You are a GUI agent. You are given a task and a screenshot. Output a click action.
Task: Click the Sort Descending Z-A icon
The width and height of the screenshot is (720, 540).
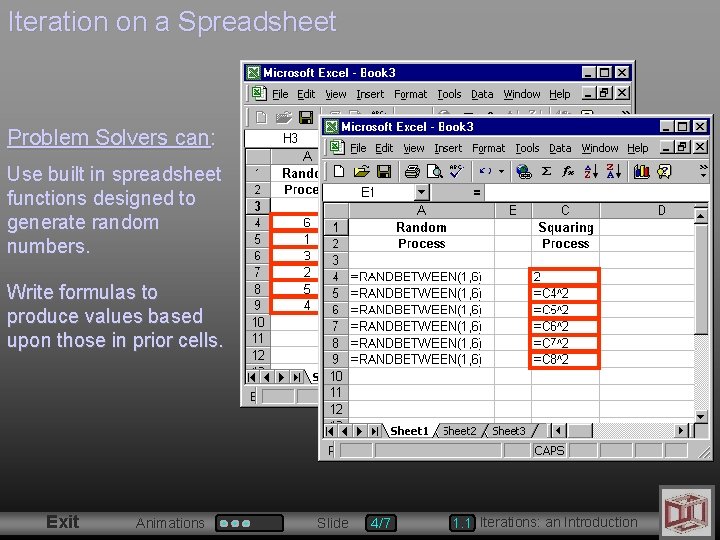click(613, 171)
